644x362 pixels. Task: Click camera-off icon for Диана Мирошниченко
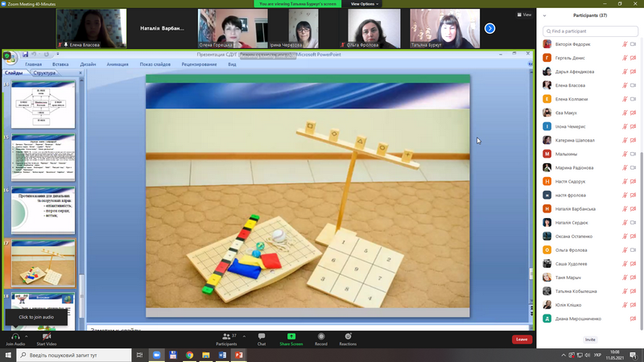click(633, 319)
